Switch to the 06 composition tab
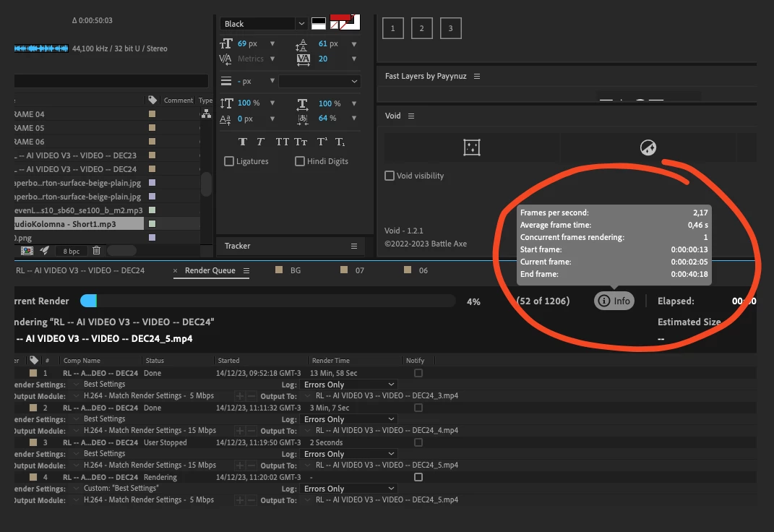Image resolution: width=774 pixels, height=532 pixels. [x=423, y=270]
